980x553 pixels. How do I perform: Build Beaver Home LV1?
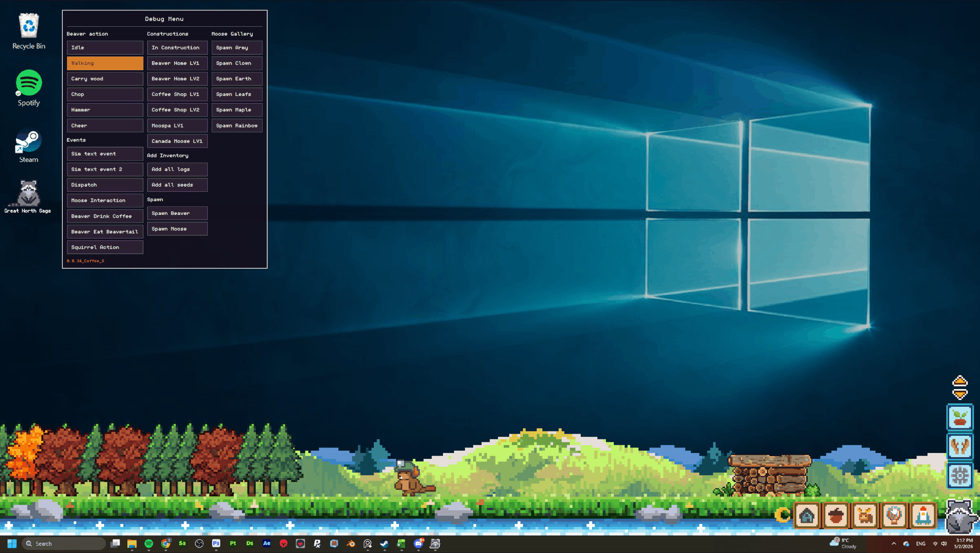(177, 63)
